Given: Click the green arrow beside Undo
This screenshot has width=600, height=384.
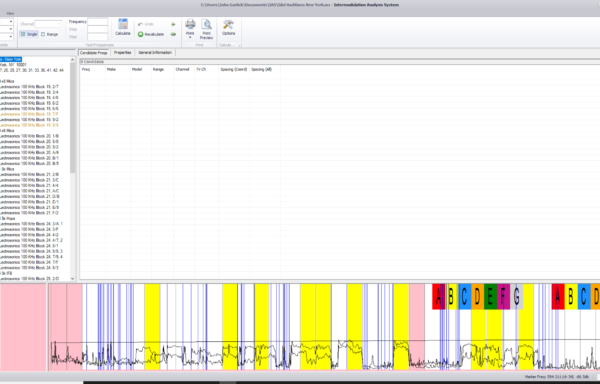Looking at the screenshot, I should [173, 24].
